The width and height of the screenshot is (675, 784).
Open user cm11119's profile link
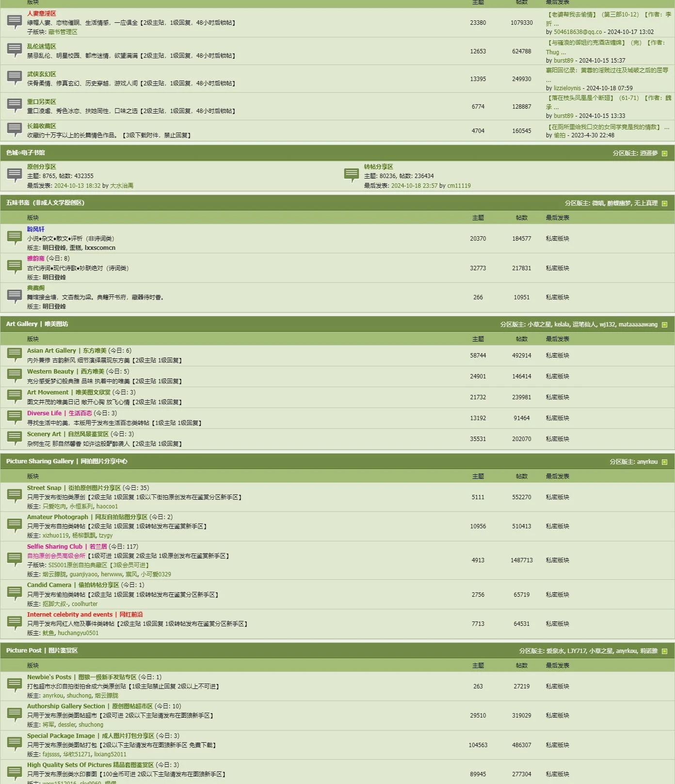459,186
